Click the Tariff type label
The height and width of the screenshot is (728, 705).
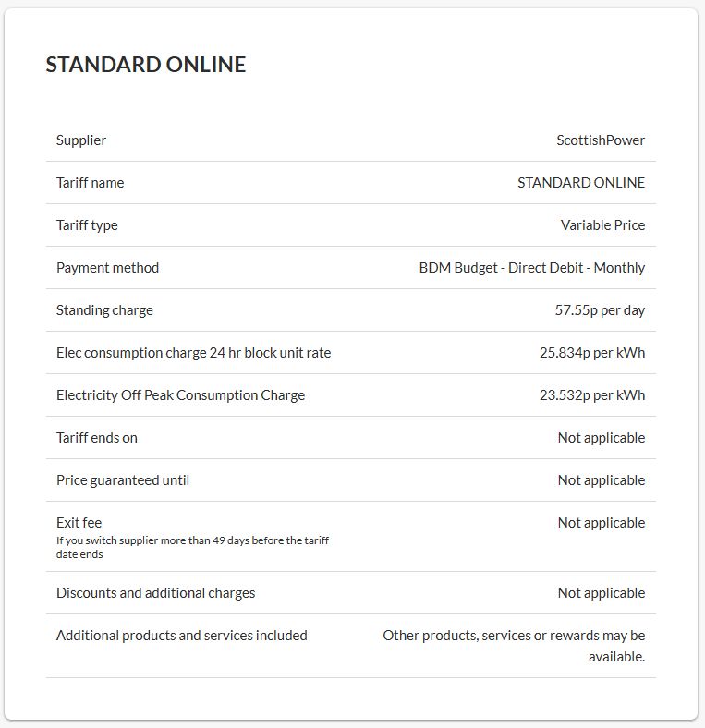pos(87,225)
